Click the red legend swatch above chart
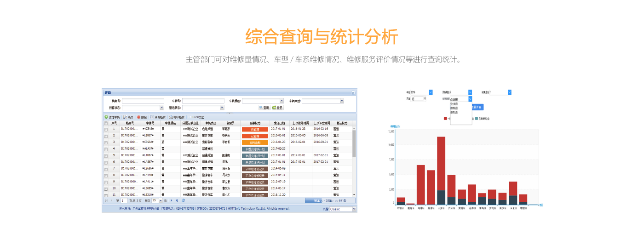 click(x=445, y=118)
